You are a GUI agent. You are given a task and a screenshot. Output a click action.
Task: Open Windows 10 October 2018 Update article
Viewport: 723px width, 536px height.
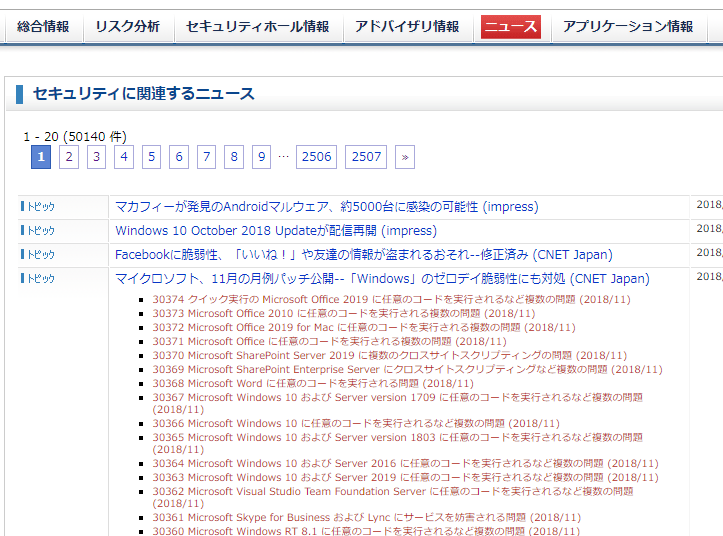[276, 231]
